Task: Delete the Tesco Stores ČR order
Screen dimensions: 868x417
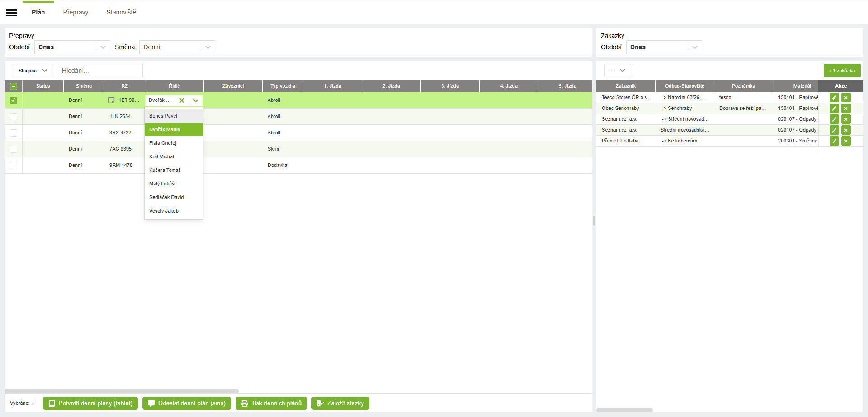Action: coord(846,98)
